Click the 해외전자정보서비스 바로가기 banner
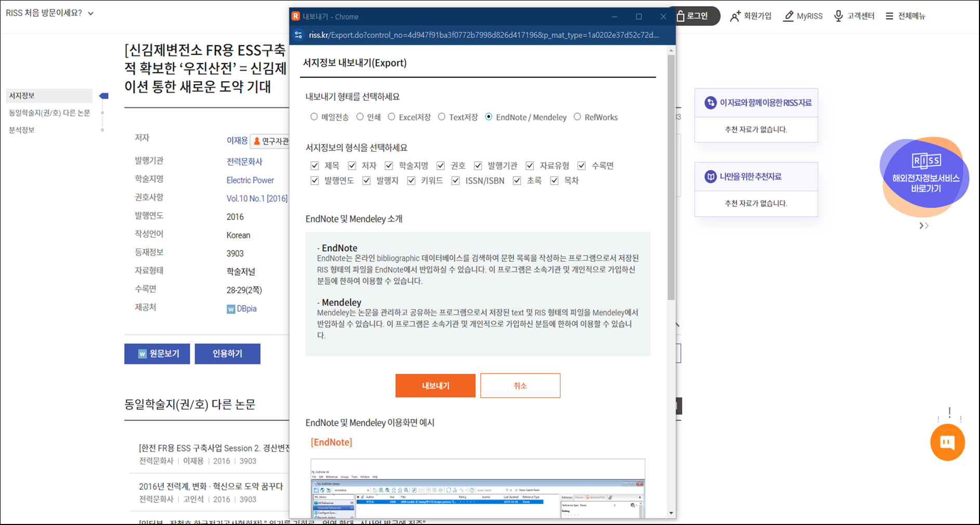This screenshot has width=980, height=525. (924, 177)
